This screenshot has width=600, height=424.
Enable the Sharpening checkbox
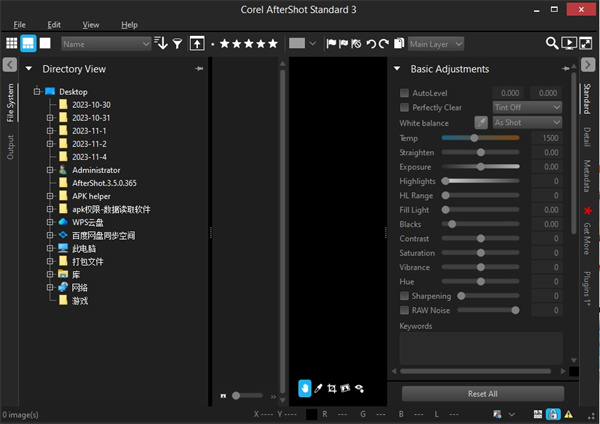pyautogui.click(x=404, y=296)
